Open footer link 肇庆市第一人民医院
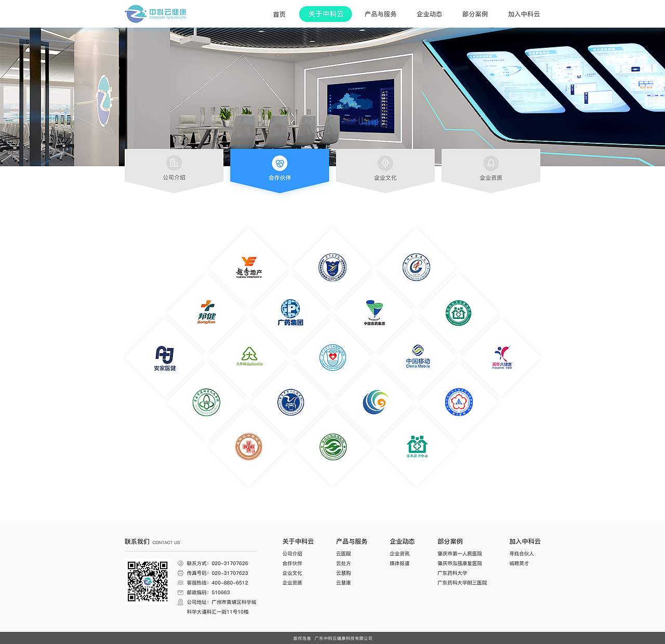The width and height of the screenshot is (665, 644). tap(460, 554)
